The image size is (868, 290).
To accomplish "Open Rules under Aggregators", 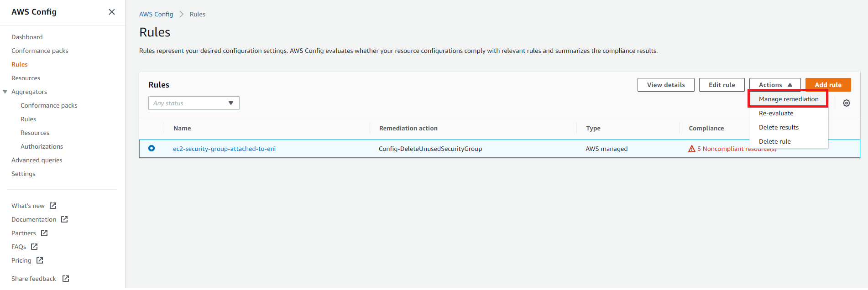I will [28, 119].
